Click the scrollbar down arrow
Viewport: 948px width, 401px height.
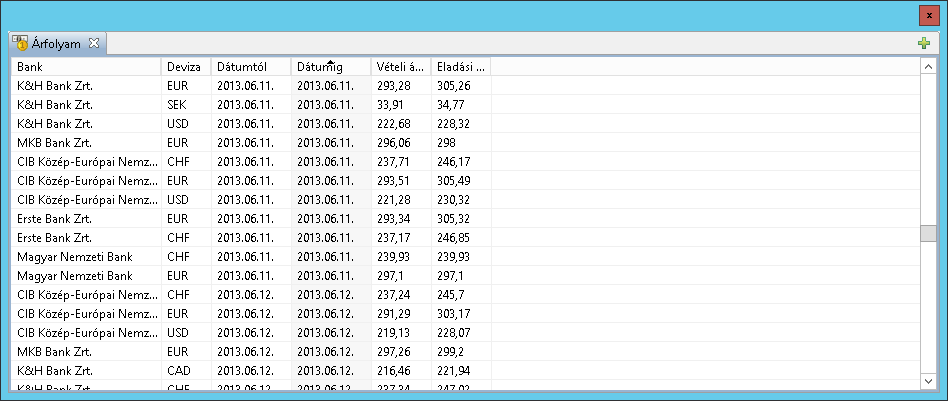coord(928,382)
